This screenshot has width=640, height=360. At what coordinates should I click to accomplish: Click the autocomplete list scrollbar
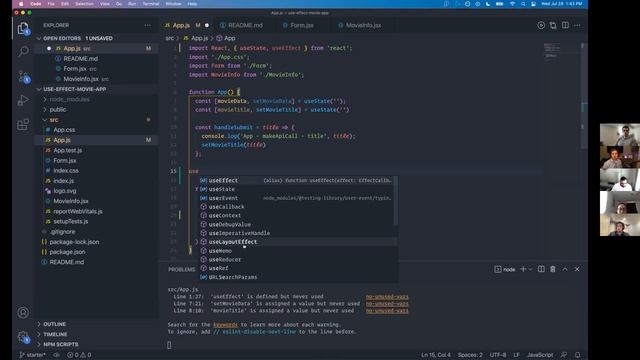pyautogui.click(x=395, y=201)
